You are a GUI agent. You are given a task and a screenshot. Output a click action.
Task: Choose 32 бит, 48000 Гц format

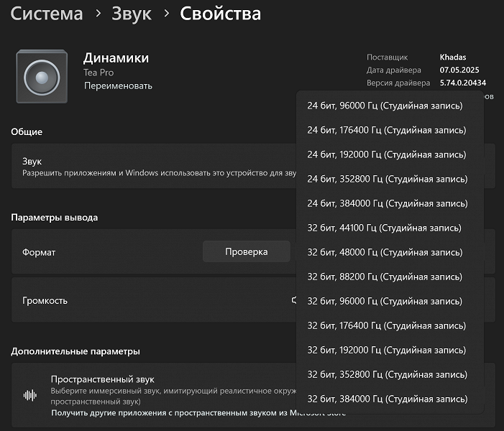[384, 252]
